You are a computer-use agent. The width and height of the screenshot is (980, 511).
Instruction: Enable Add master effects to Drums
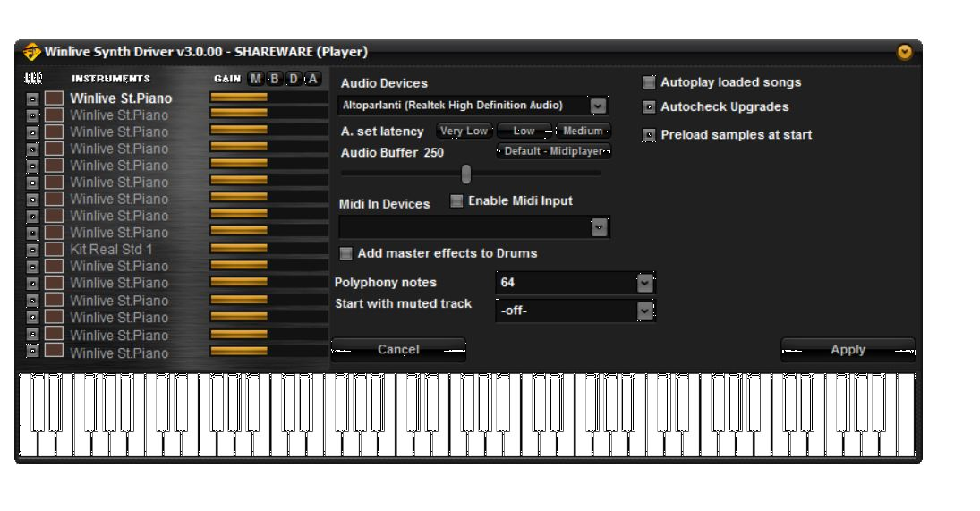click(345, 253)
